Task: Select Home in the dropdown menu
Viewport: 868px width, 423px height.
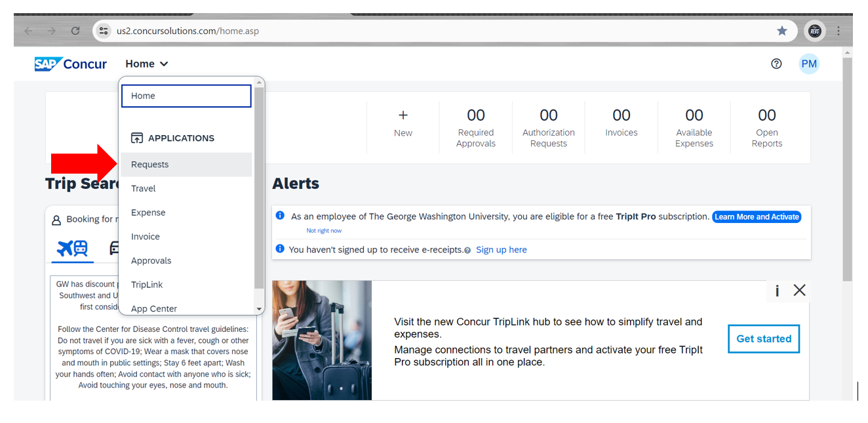Action: click(186, 96)
